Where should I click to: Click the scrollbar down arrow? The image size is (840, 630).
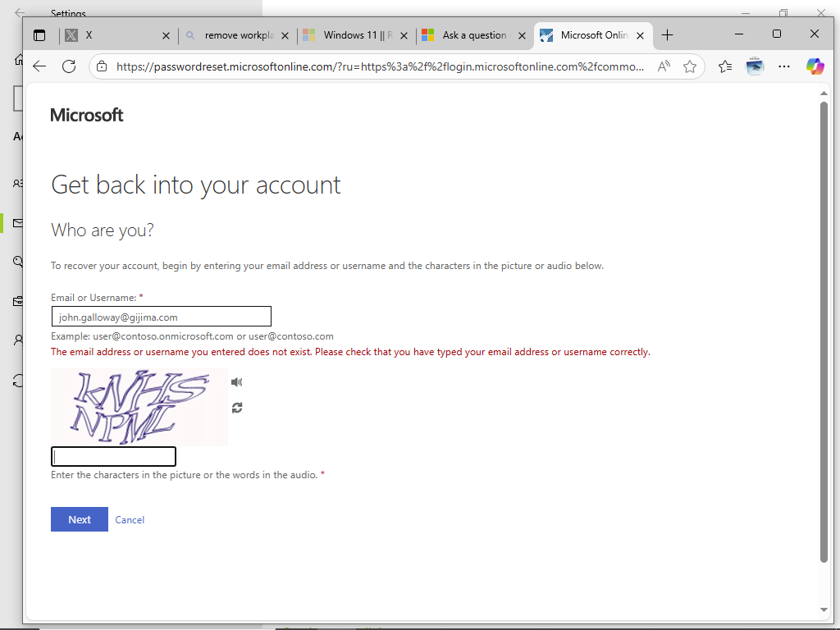824,609
